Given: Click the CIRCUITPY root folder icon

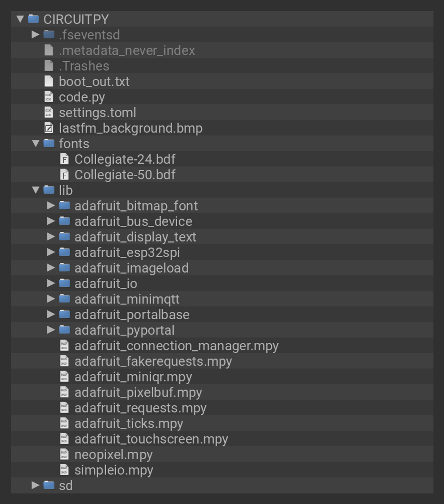Looking at the screenshot, I should 33,19.
